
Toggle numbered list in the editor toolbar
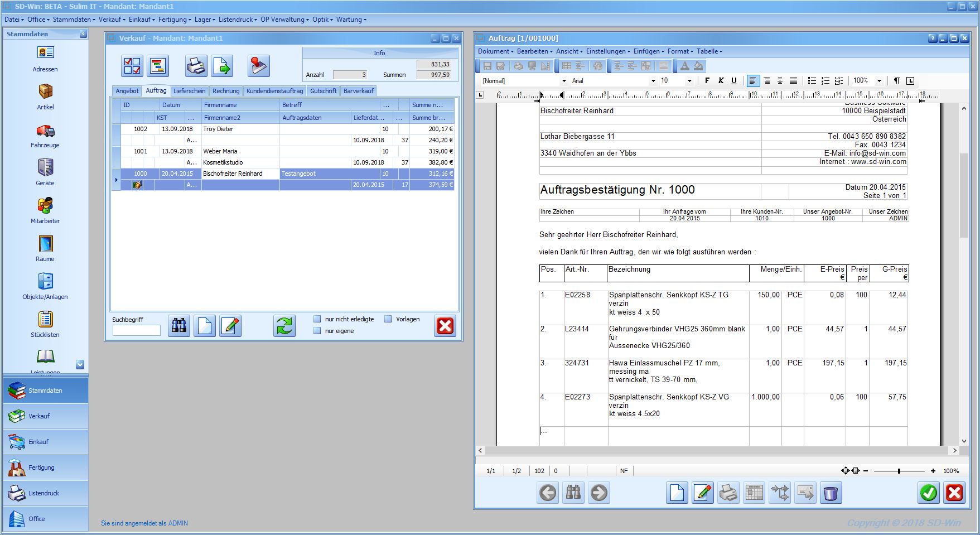(825, 81)
